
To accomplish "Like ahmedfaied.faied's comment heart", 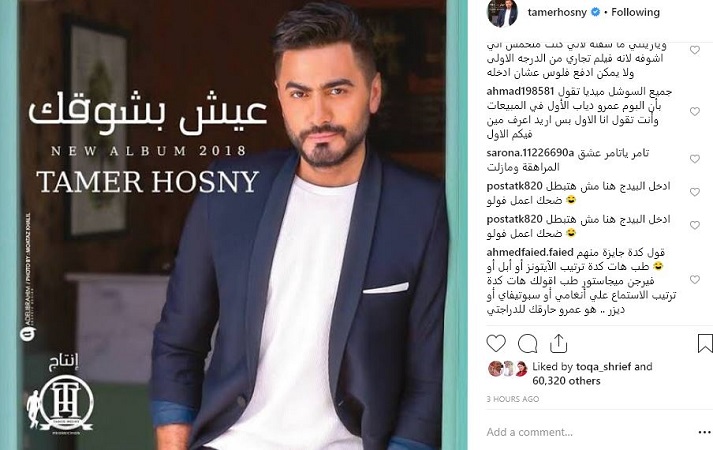I will [x=695, y=280].
